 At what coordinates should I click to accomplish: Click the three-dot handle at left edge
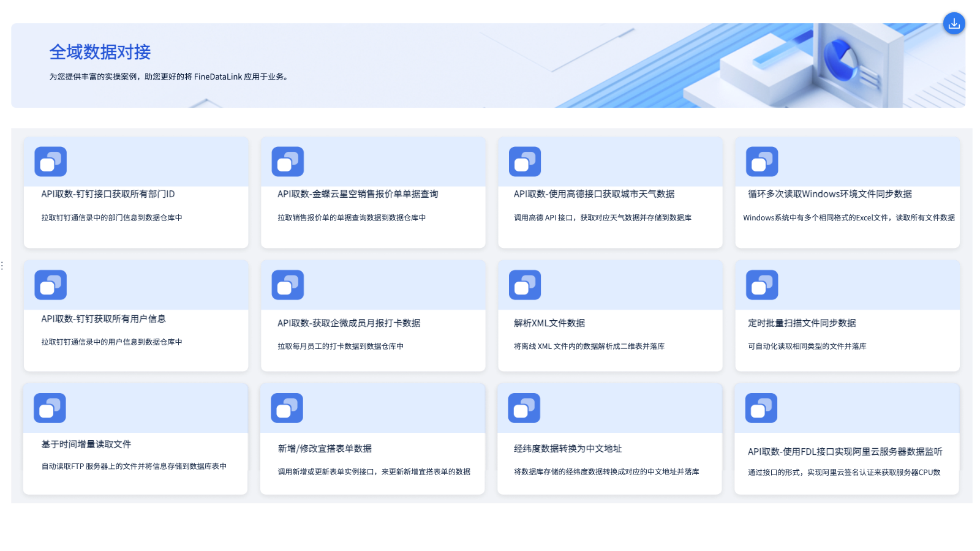tap(2, 265)
